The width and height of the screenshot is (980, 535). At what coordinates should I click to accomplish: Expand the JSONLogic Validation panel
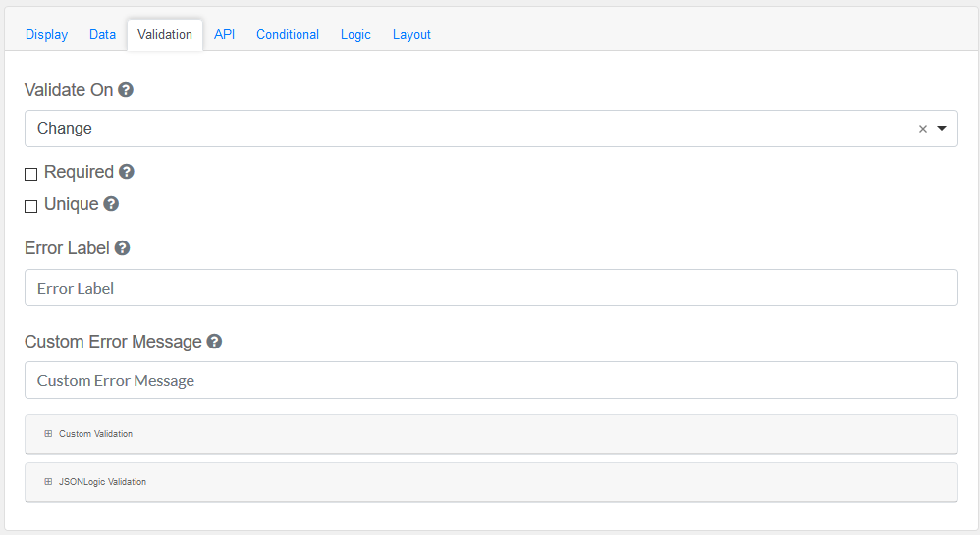(102, 482)
